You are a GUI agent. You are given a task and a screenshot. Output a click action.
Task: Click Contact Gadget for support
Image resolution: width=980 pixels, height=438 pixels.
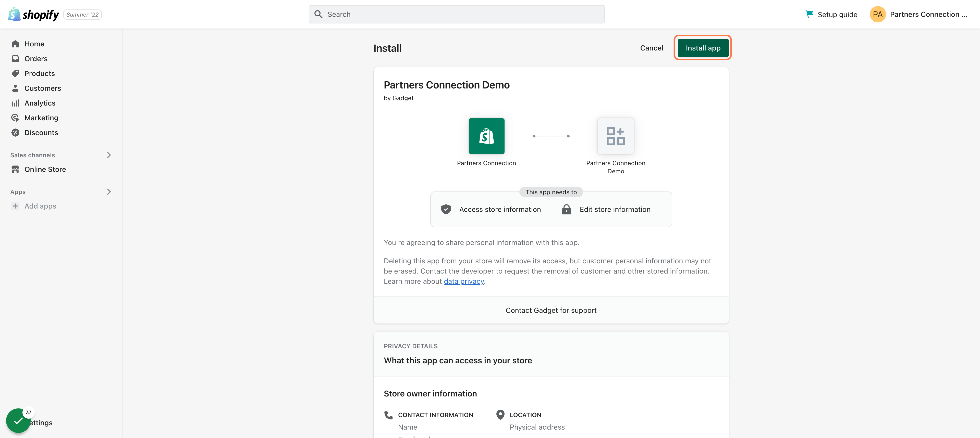point(550,310)
